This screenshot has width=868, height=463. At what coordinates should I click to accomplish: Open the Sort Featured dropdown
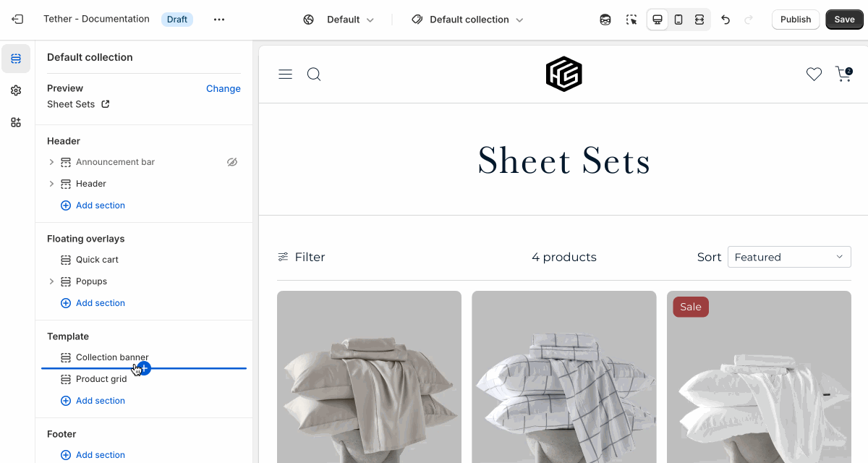(789, 257)
